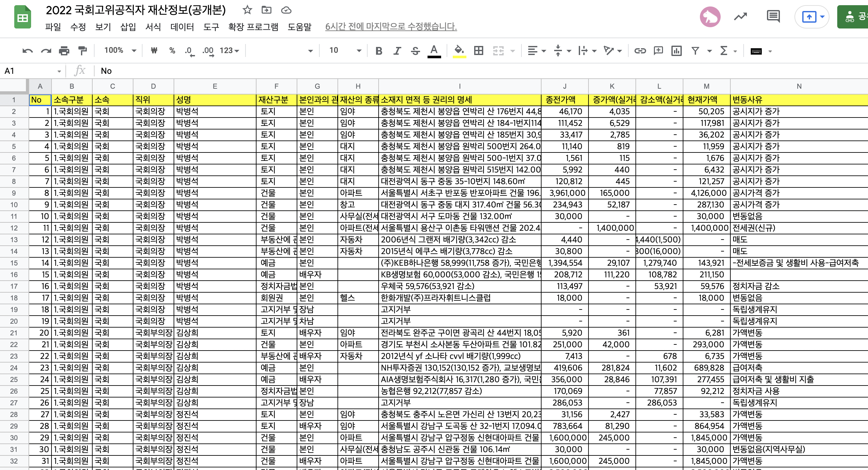Star this spreadsheet document
868x470 pixels.
coord(247,10)
